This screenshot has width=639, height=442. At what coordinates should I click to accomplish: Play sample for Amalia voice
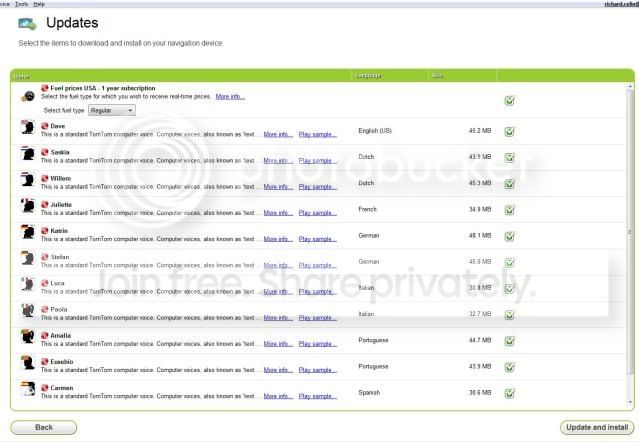click(317, 344)
